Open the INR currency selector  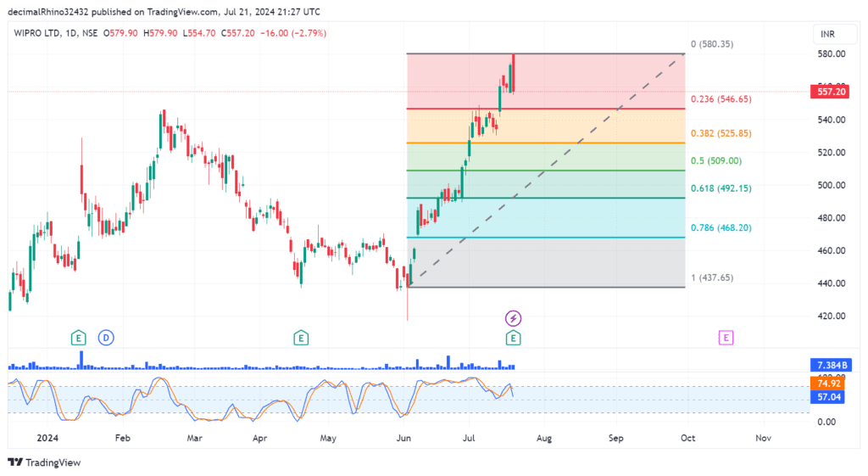point(827,35)
